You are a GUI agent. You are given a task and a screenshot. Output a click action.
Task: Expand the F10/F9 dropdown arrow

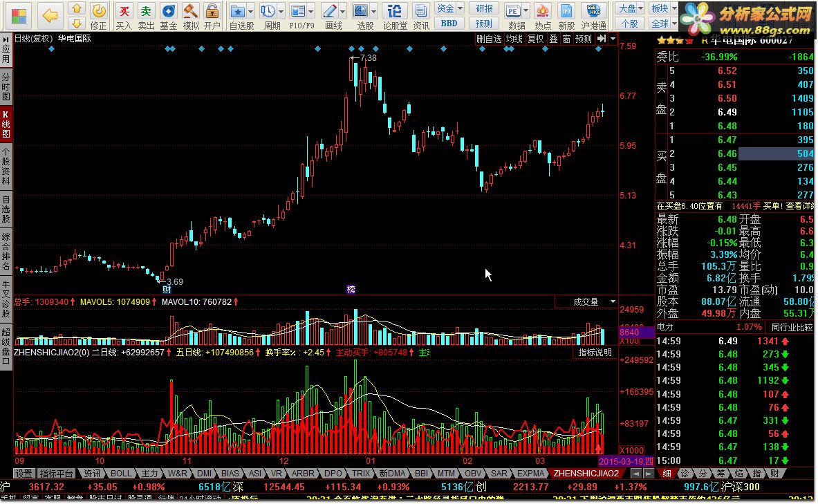coord(311,11)
